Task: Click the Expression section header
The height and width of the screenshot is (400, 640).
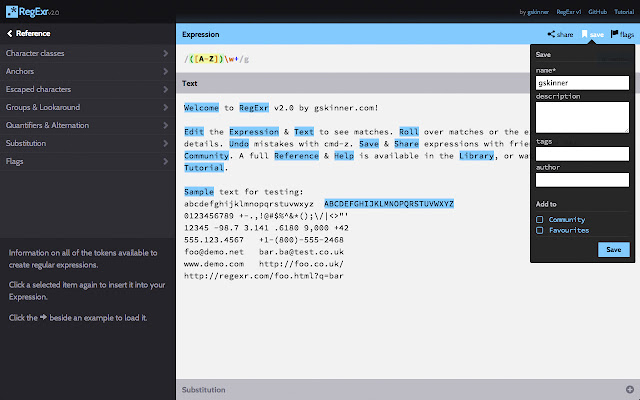Action: click(200, 34)
